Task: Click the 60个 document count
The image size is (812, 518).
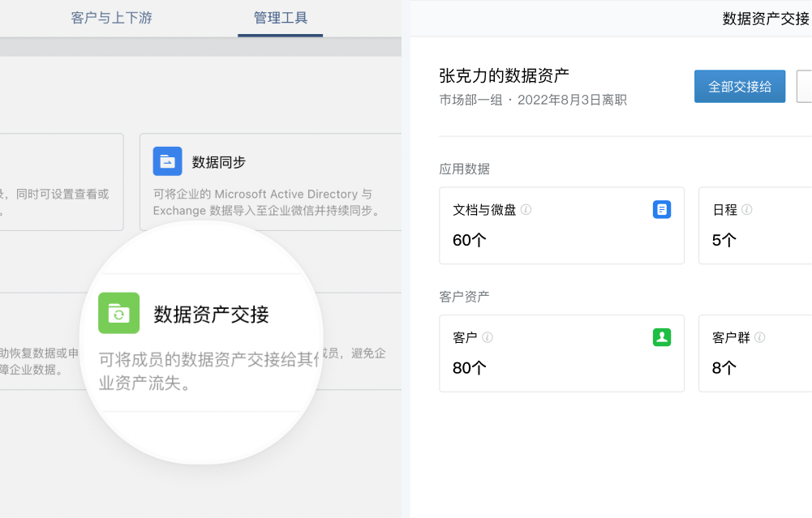Action: pyautogui.click(x=467, y=241)
